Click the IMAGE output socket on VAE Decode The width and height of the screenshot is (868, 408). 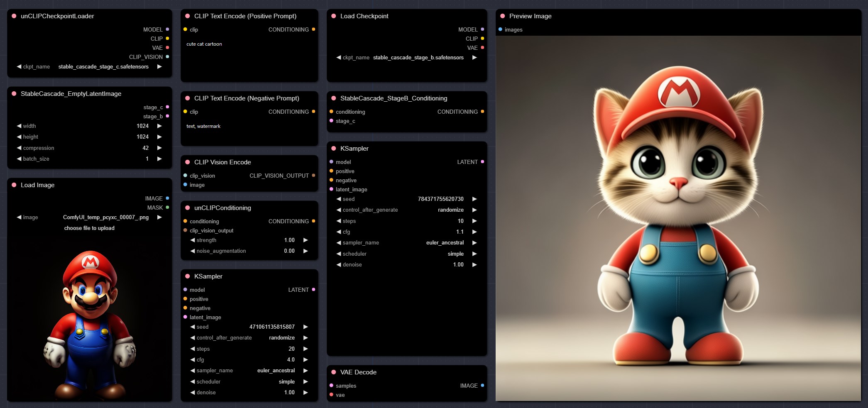coord(482,386)
